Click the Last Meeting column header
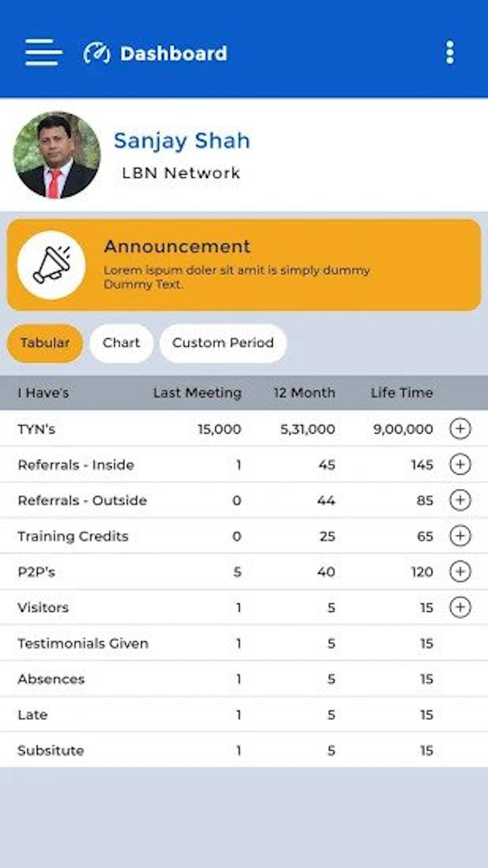 point(197,393)
